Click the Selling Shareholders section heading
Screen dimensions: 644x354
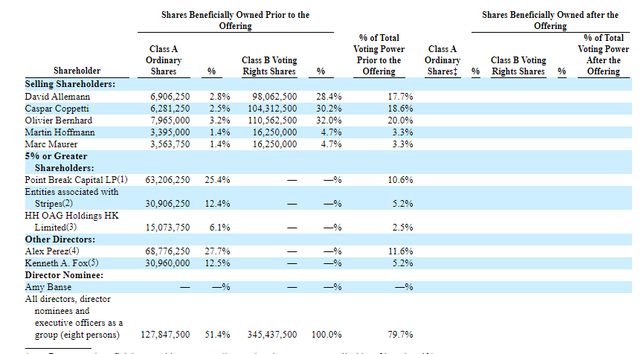[x=70, y=84]
